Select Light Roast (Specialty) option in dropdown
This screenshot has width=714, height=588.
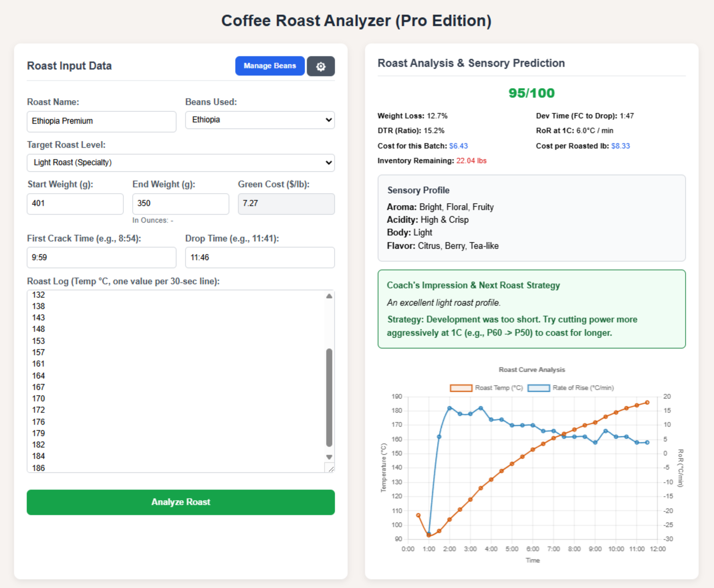coord(105,162)
